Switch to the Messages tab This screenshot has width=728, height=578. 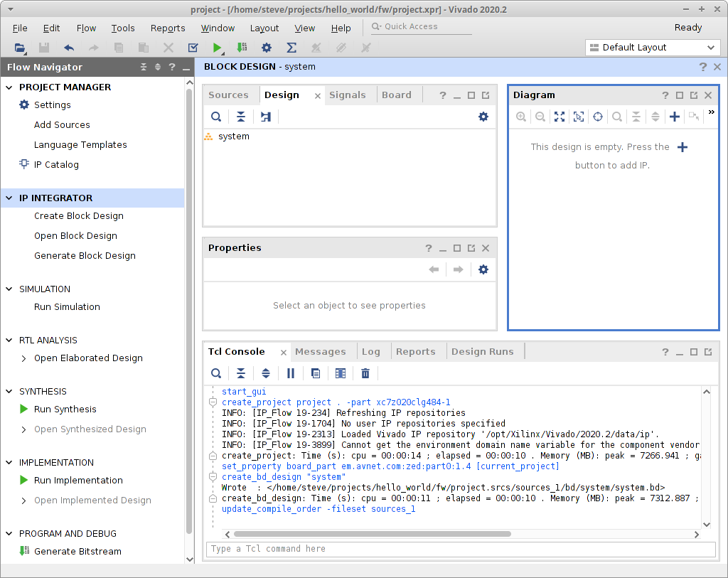[x=320, y=351]
